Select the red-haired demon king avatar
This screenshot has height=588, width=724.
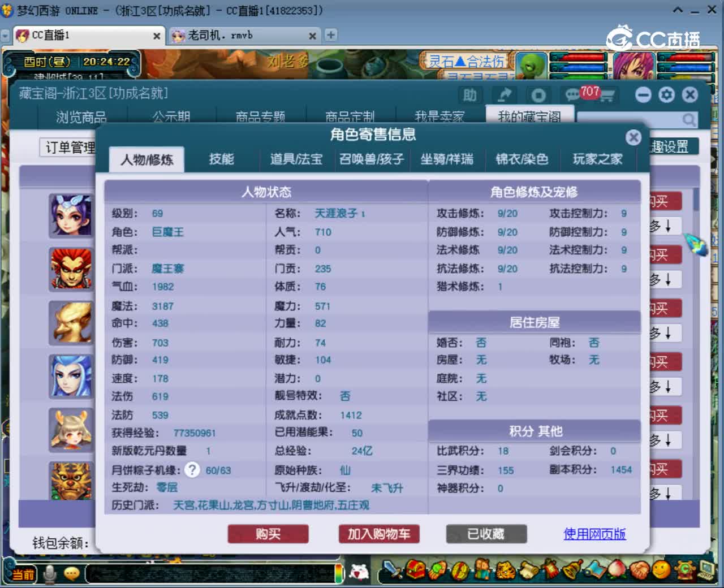70,269
